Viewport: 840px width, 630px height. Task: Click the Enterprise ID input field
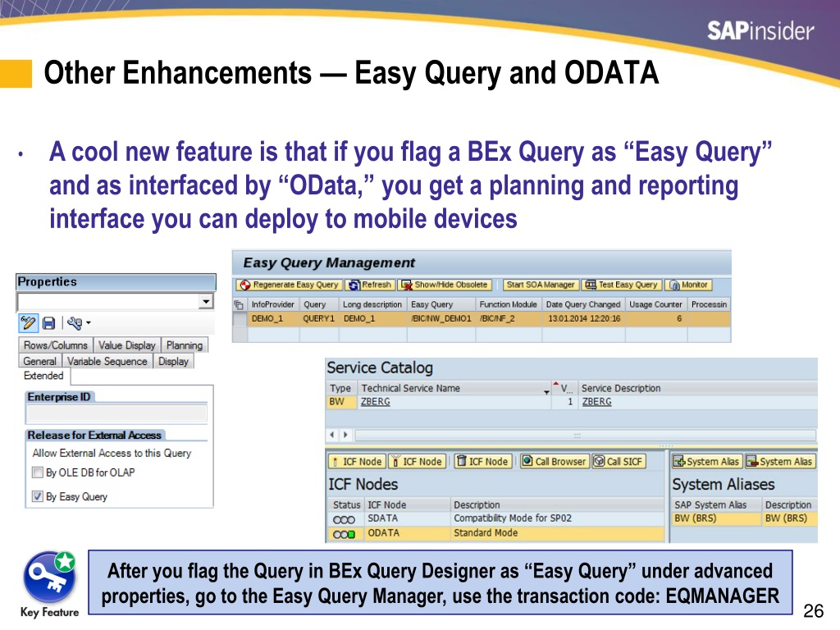click(116, 413)
